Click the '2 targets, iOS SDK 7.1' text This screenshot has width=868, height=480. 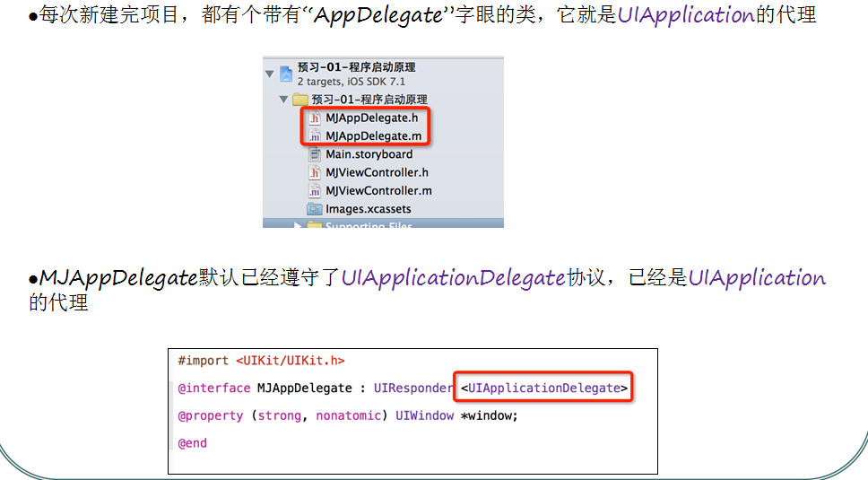[x=352, y=82]
